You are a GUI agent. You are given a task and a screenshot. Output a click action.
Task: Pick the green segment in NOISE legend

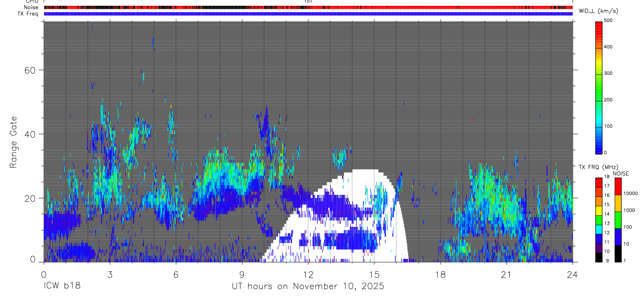(618, 220)
